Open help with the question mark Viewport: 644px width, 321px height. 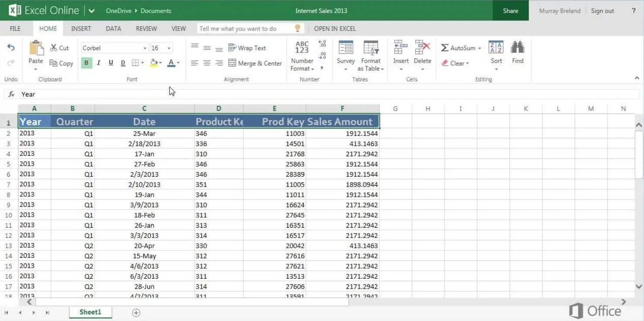634,11
